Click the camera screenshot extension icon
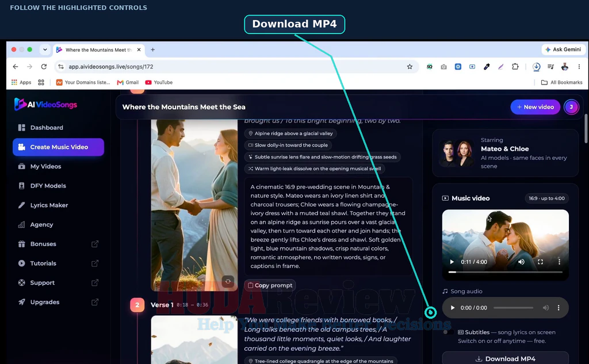The height and width of the screenshot is (364, 589). pos(443,67)
